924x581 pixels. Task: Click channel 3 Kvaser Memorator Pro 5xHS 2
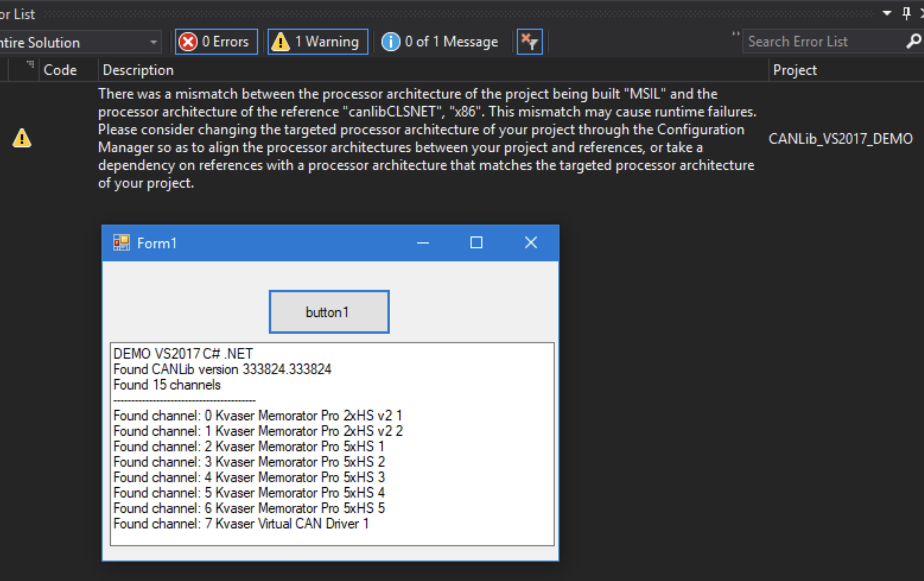tap(249, 462)
